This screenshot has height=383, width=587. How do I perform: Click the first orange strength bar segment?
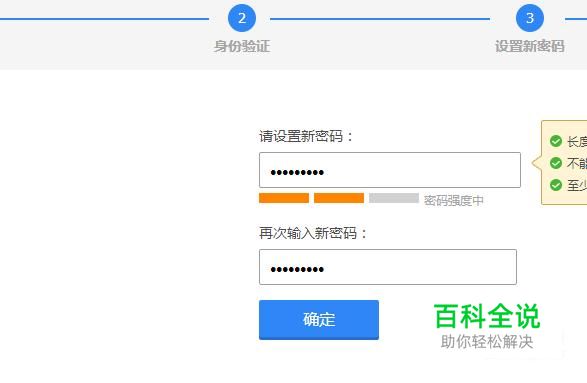[x=284, y=198]
